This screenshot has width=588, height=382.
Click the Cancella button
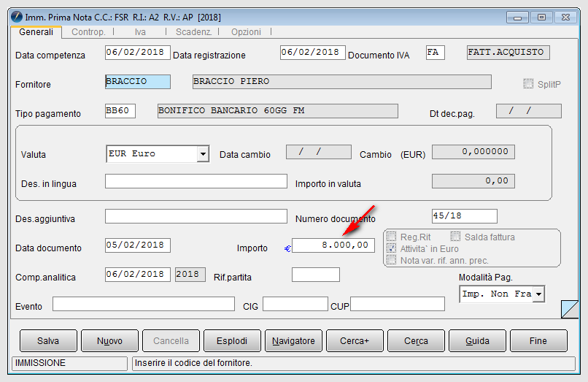point(171,340)
